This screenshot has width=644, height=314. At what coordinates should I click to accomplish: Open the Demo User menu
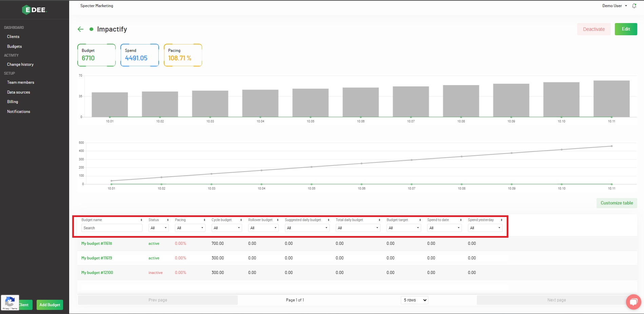coord(614,6)
